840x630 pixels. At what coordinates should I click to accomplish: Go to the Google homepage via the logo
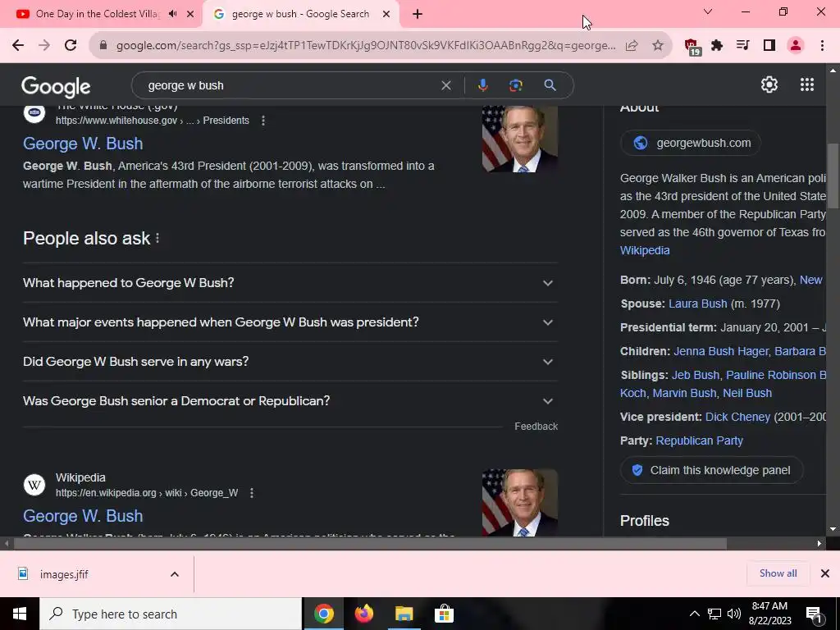[56, 86]
